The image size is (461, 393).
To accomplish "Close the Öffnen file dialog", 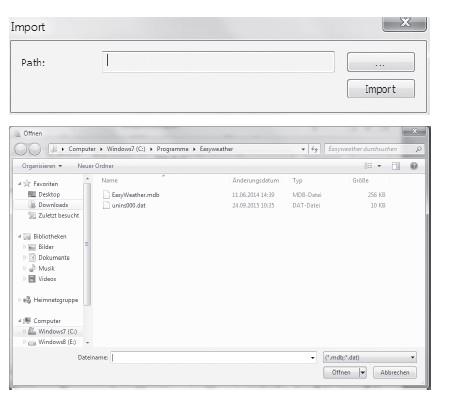I will click(414, 132).
